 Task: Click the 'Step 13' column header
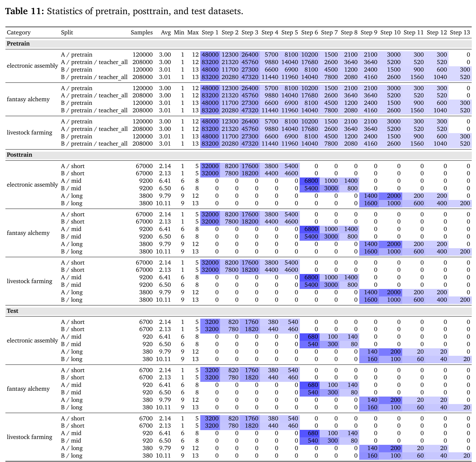460,32
